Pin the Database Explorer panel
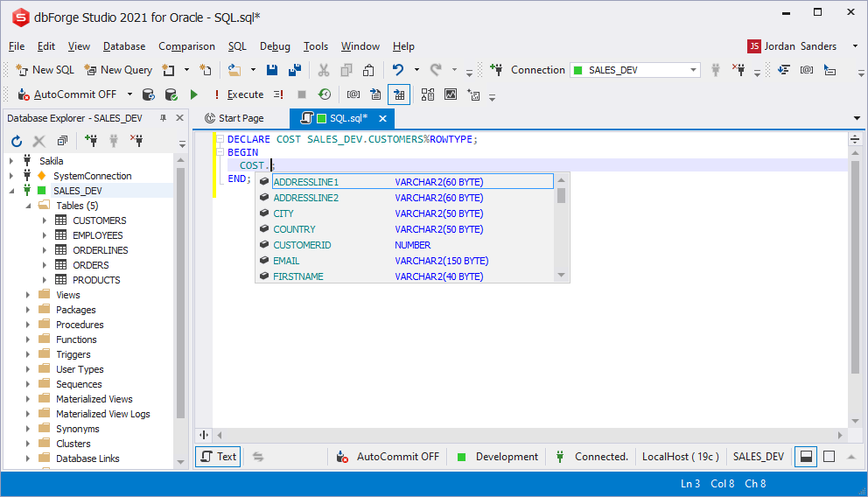Screen dimensions: 868x497 click(x=163, y=118)
